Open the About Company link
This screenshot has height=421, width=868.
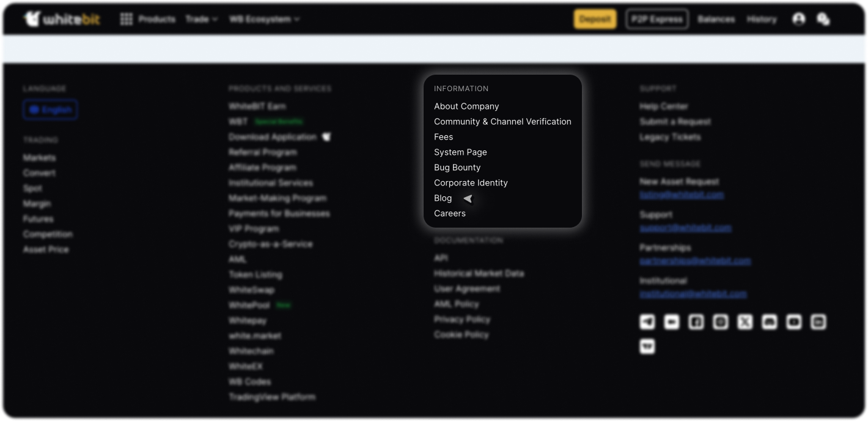[x=466, y=106]
